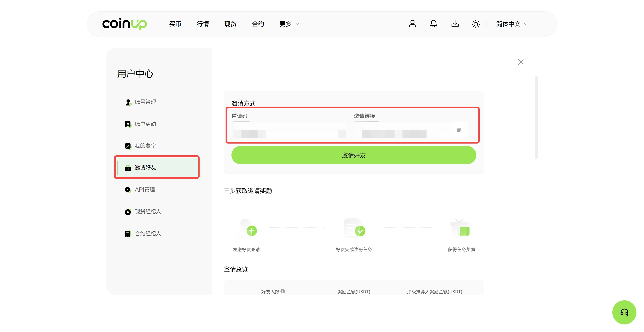Click the 邀请方式 heading
The image size is (644, 332).
(243, 103)
